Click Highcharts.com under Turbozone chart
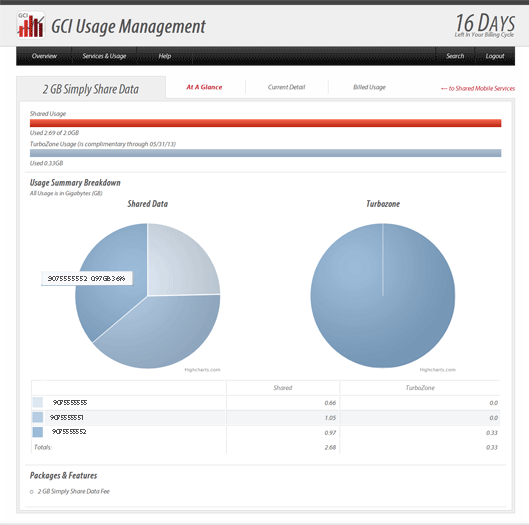 pos(438,370)
